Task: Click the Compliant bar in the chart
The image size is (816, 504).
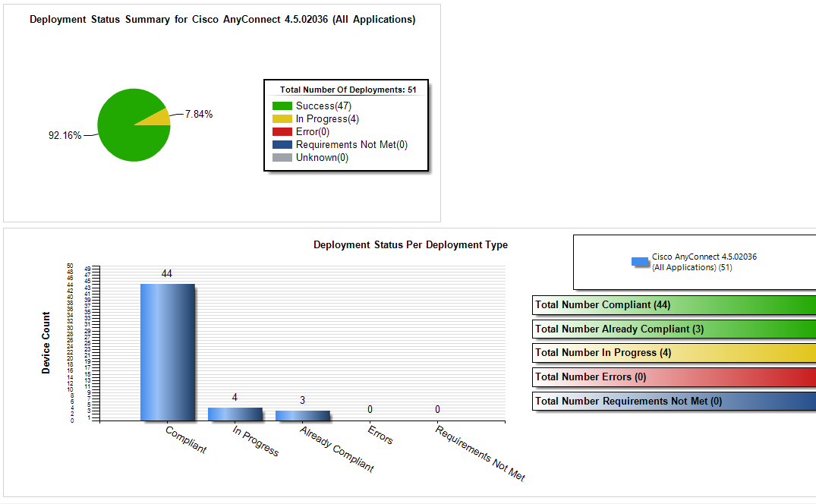Action: click(168, 352)
